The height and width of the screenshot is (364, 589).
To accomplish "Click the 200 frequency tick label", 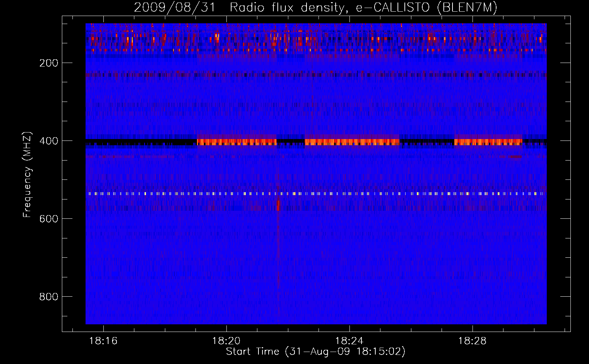I will (49, 63).
